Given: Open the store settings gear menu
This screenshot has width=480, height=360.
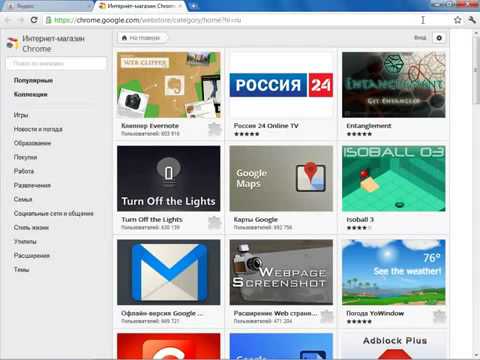Looking at the screenshot, I should [439, 38].
